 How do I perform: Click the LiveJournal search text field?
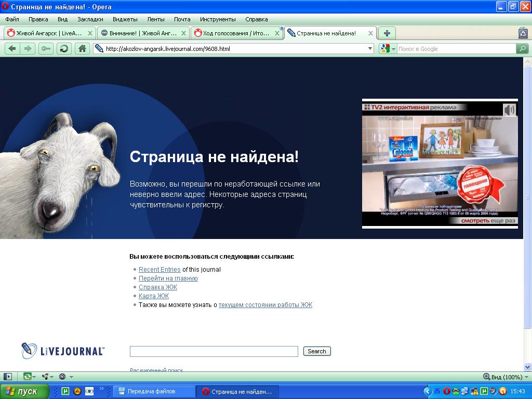tap(214, 352)
